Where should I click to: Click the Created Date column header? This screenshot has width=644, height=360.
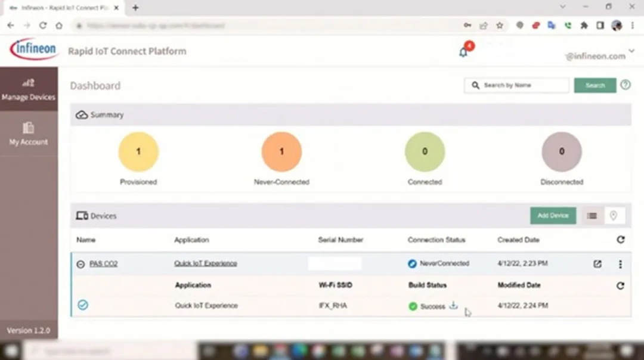(x=518, y=240)
